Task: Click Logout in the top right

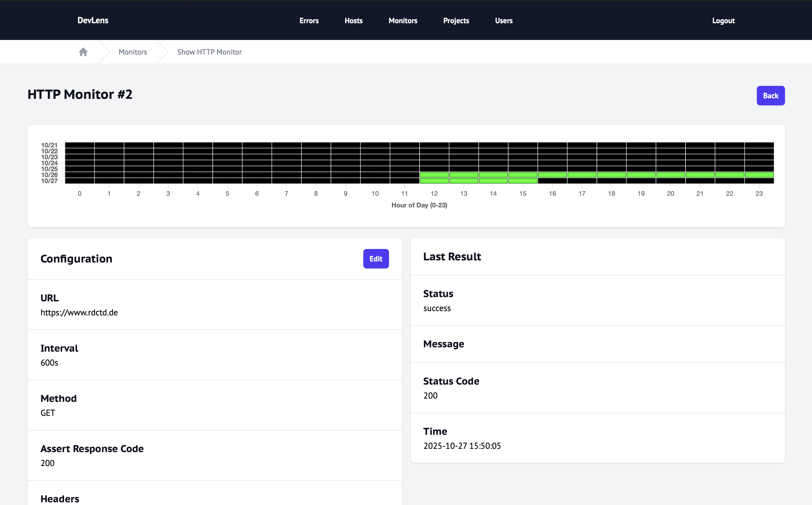Action: pos(723,20)
